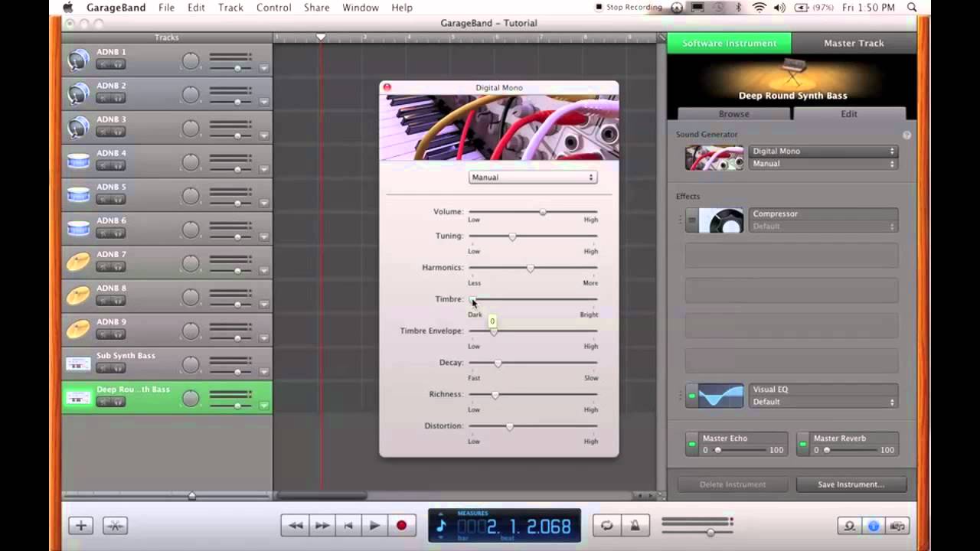Rewind the playhead one measure

coord(295,526)
